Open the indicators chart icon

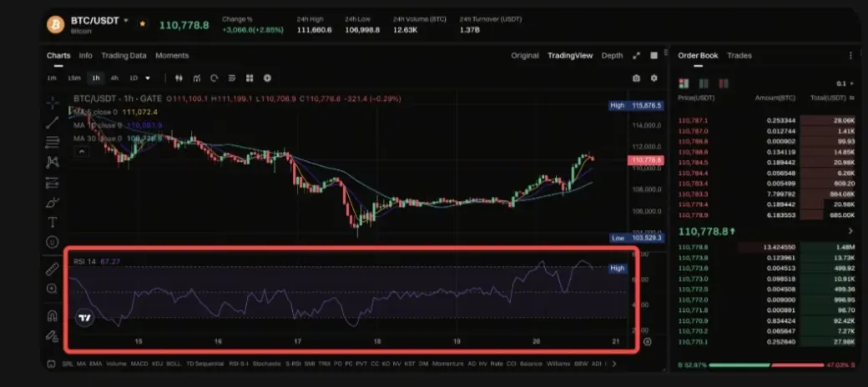[196, 78]
